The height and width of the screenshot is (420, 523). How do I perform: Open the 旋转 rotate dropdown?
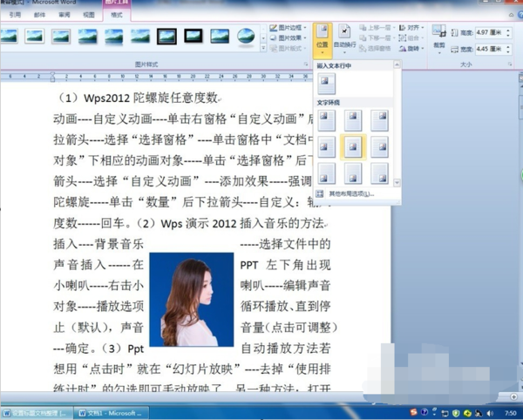point(411,49)
